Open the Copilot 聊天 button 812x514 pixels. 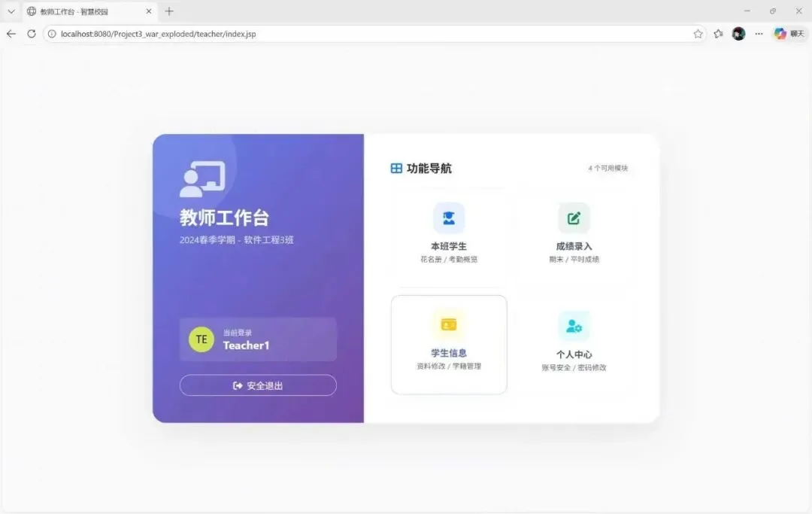click(789, 34)
